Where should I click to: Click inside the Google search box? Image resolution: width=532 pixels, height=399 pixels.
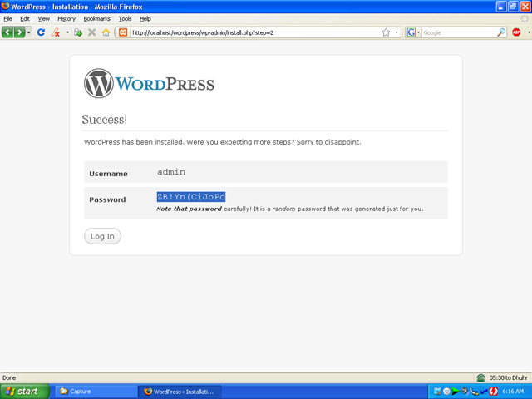click(460, 32)
